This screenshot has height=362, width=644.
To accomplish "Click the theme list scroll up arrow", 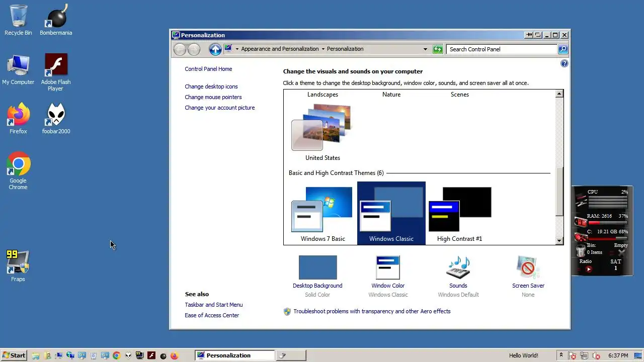I will [x=559, y=94].
